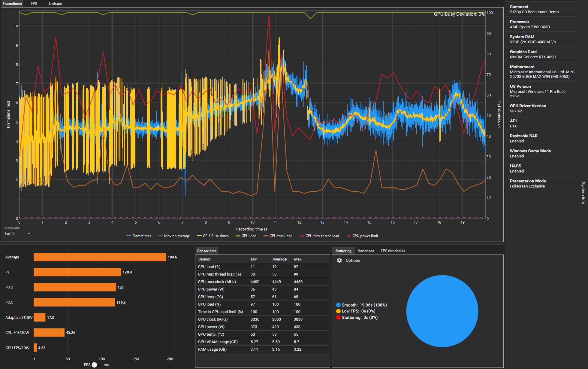Toggle the GPU power limit legend entry
Image resolution: width=588 pixels, height=369 pixels.
tap(363, 236)
